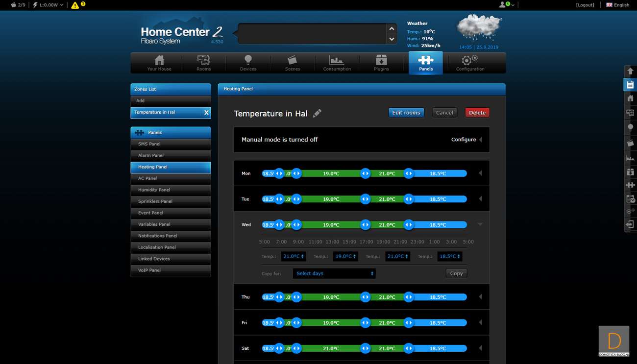The height and width of the screenshot is (364, 637).
Task: Click the save disk icon in right sidebar
Action: (x=630, y=85)
